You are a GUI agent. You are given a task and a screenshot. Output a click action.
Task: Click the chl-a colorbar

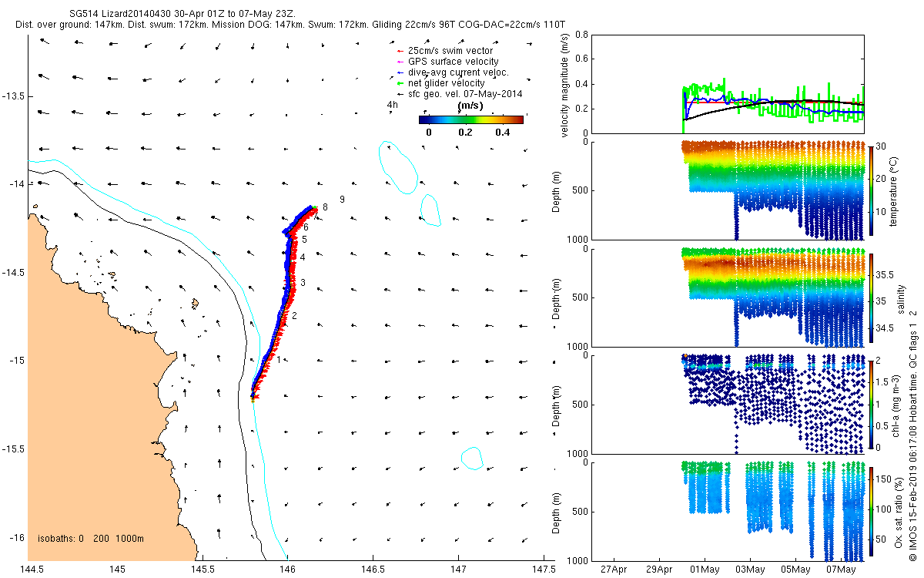(x=870, y=404)
